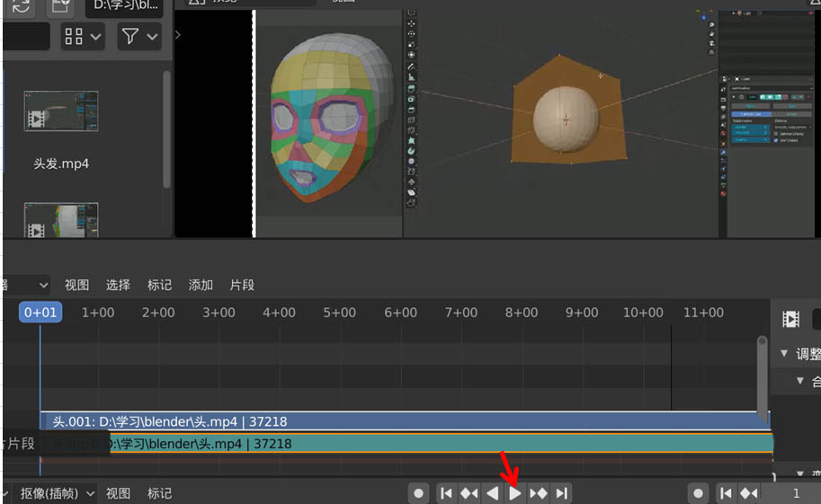
Task: Open the 选择 menu in sequencer
Action: click(x=118, y=285)
